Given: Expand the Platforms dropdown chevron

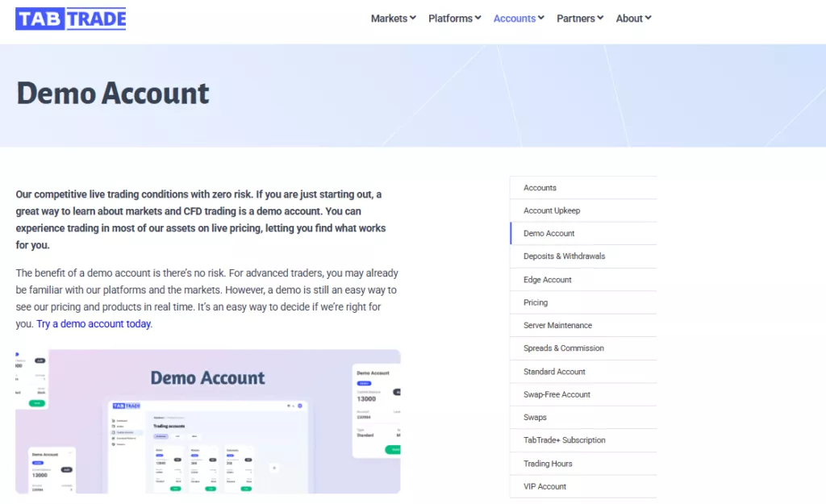Looking at the screenshot, I should (x=478, y=18).
